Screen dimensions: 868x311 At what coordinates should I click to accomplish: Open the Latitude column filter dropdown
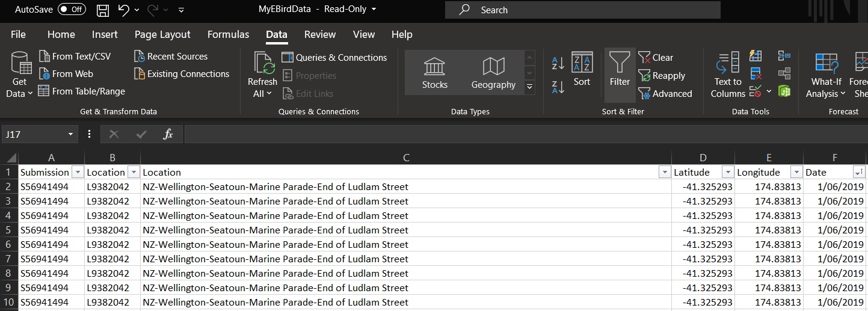pos(727,172)
